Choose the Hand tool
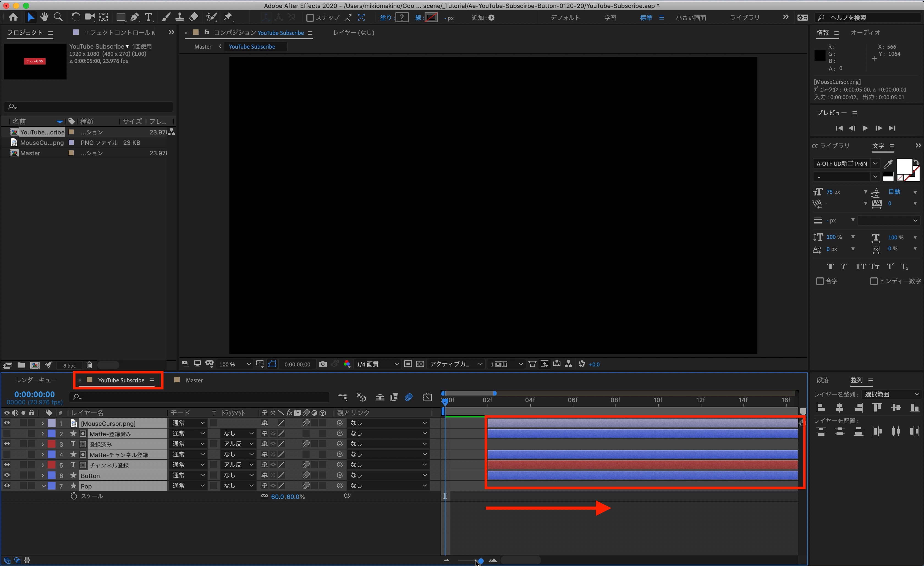The width and height of the screenshot is (924, 566). coord(44,17)
